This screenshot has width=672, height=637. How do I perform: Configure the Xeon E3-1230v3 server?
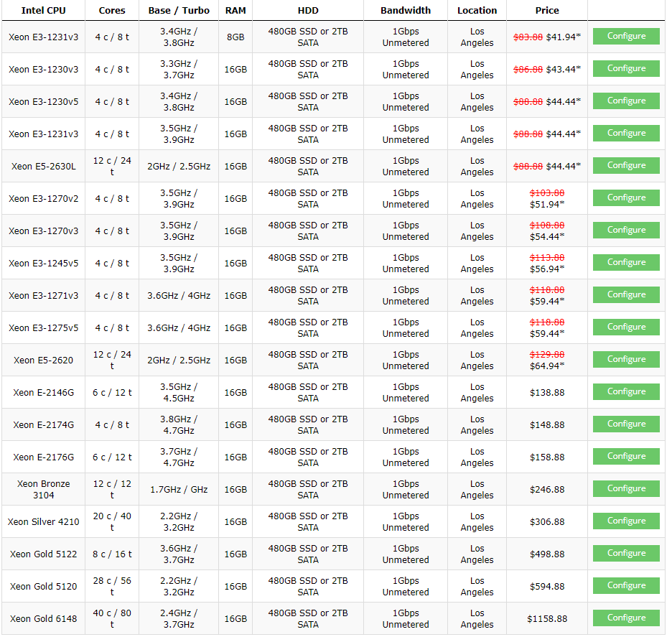click(626, 69)
